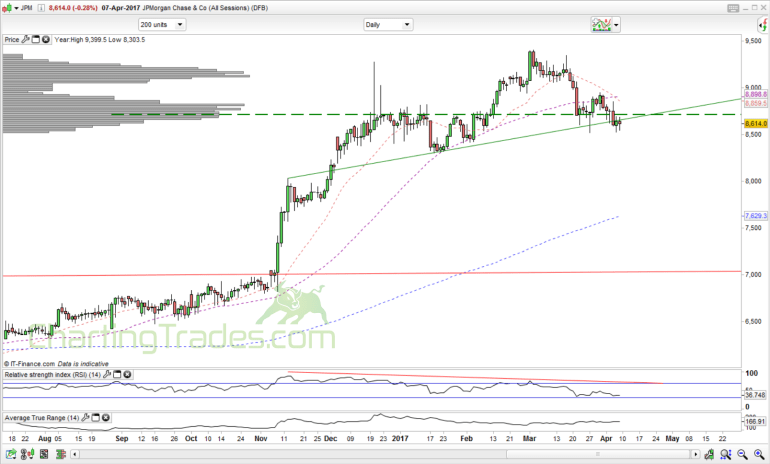Click the horizontal scrollbar left arrow
770x464 pixels.
tap(75, 455)
